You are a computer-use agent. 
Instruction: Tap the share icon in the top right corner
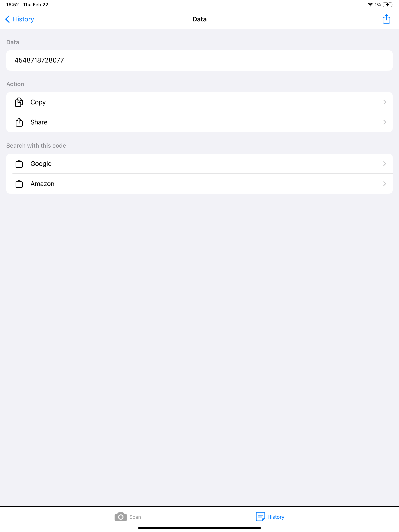coord(386,19)
